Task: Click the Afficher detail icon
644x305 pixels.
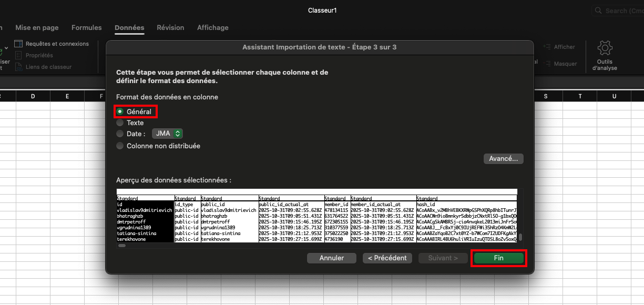Action: pos(547,47)
